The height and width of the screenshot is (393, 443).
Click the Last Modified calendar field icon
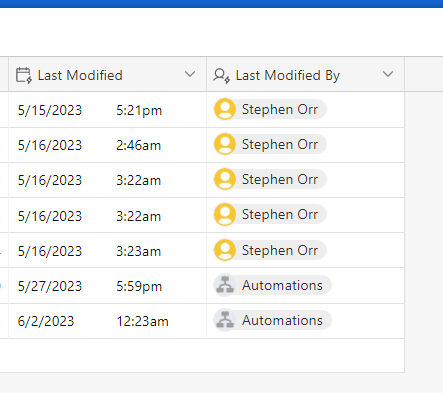[24, 75]
